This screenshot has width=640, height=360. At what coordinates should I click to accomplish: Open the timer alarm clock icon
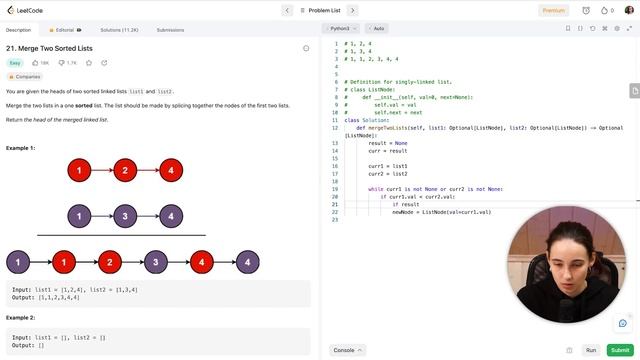coord(586,10)
